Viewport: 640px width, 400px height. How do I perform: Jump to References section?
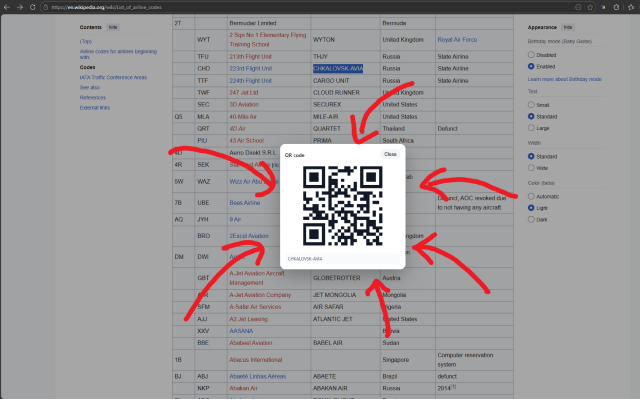93,98
